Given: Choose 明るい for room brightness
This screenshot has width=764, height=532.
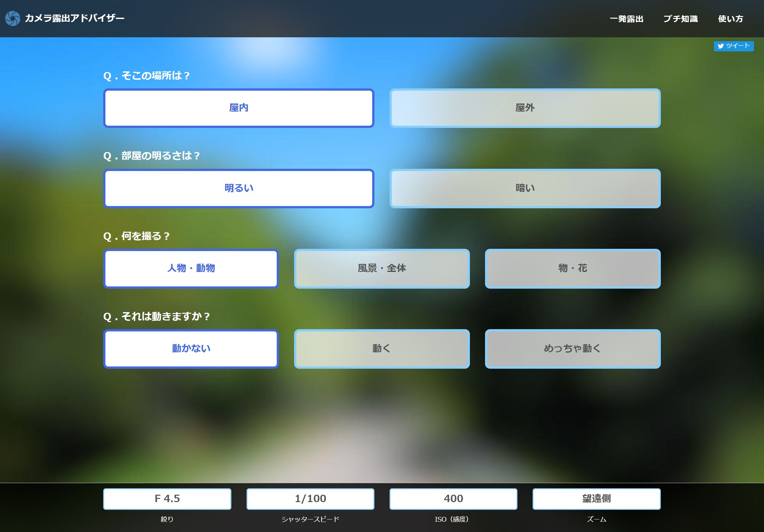Looking at the screenshot, I should pyautogui.click(x=238, y=188).
